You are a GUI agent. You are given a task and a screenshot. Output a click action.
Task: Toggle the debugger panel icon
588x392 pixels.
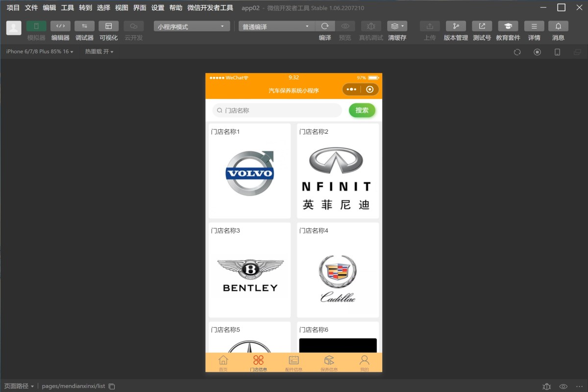[84, 26]
